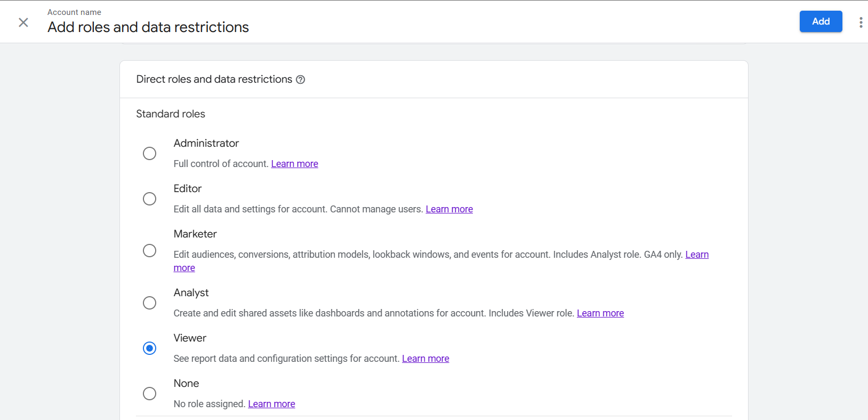Screen dimensions: 868x420
Task: Click the Administrator role title
Action: click(206, 143)
